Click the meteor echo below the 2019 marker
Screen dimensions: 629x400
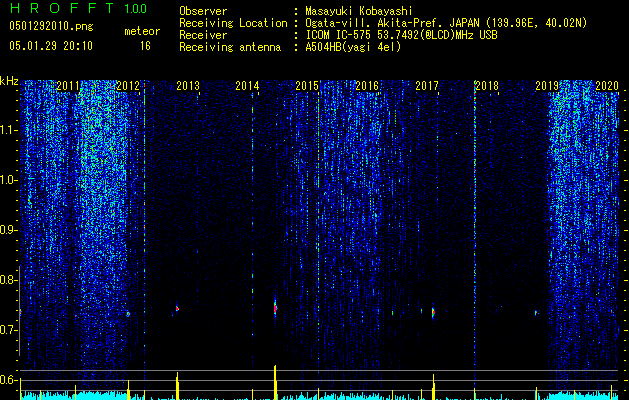point(536,313)
